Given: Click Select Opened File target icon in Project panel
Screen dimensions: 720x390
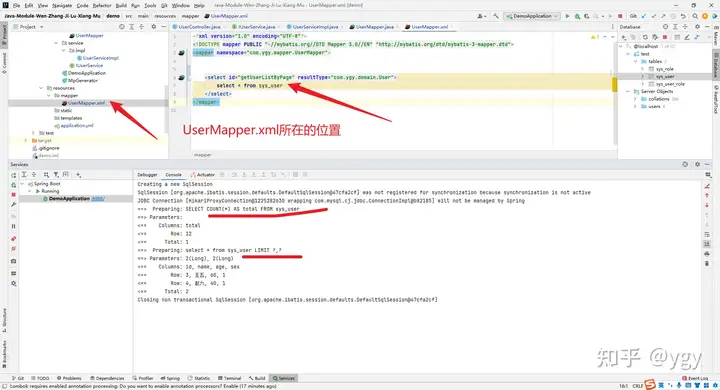Looking at the screenshot, I should point(122,27).
